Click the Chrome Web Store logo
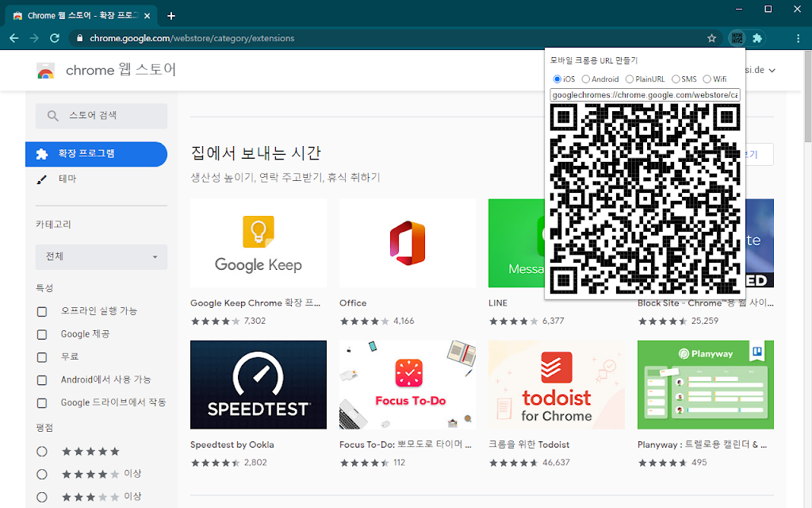The width and height of the screenshot is (812, 508). click(45, 71)
